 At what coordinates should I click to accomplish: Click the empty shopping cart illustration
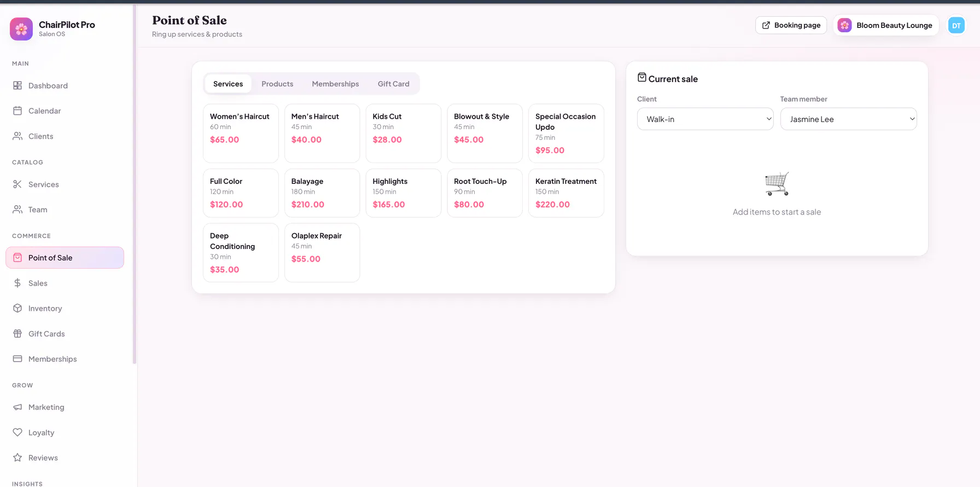click(x=777, y=184)
